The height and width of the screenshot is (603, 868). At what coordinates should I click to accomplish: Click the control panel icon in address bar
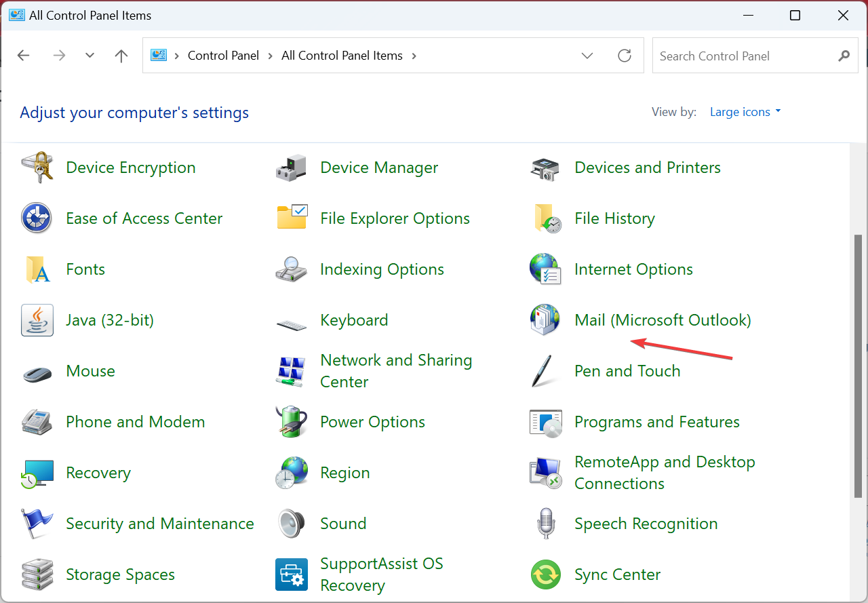coord(159,55)
